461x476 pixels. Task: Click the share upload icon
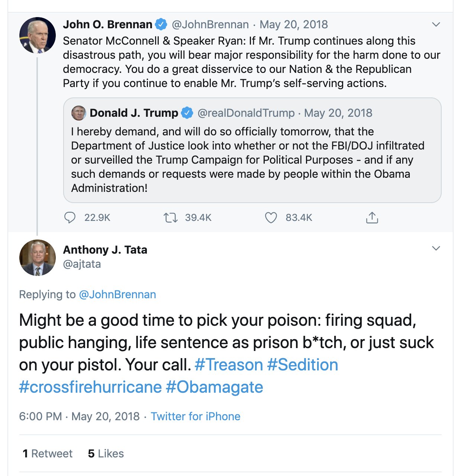click(372, 217)
